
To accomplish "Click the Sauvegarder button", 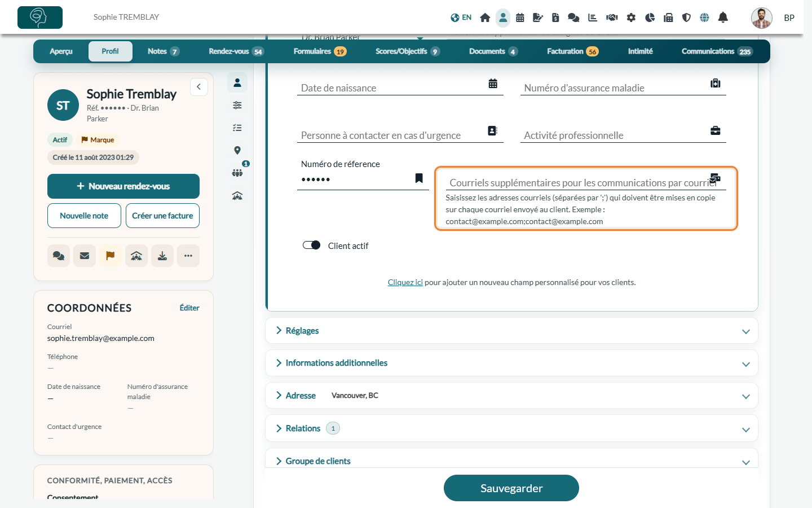I will click(x=511, y=488).
